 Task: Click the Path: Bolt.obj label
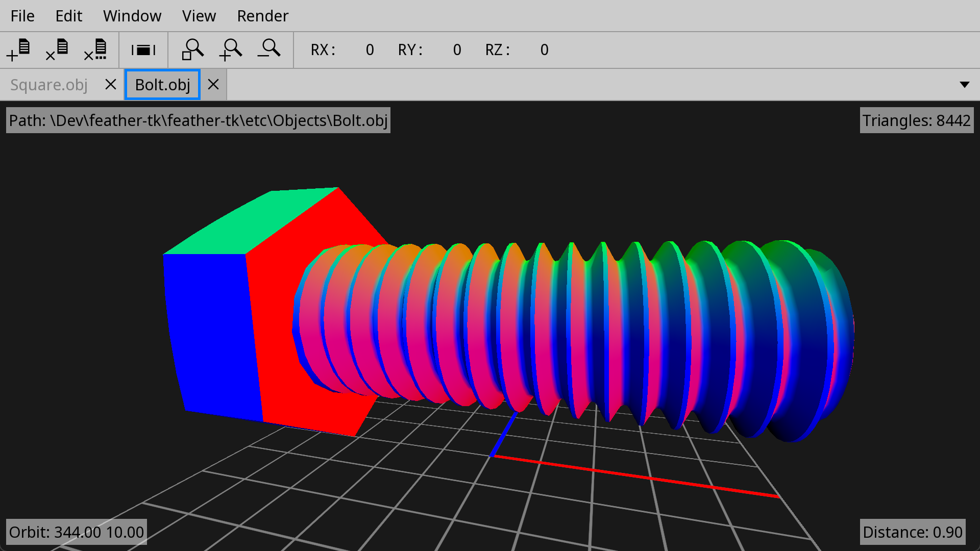click(x=198, y=120)
